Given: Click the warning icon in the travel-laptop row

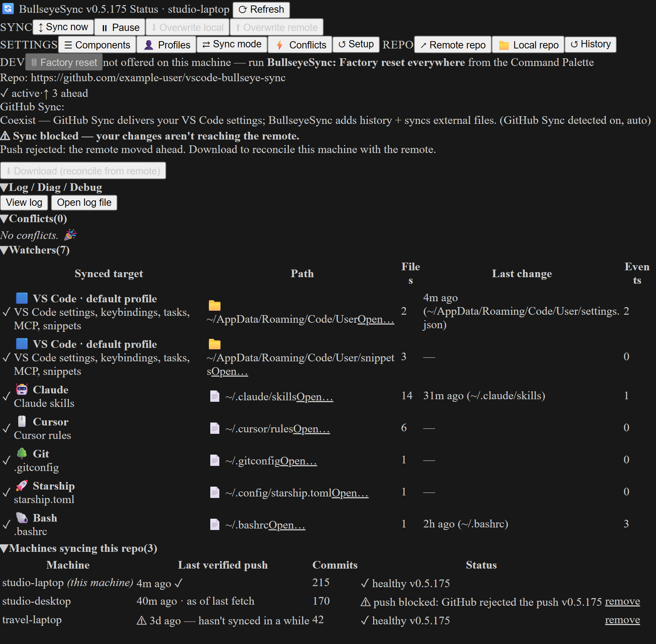Looking at the screenshot, I should click(x=142, y=620).
